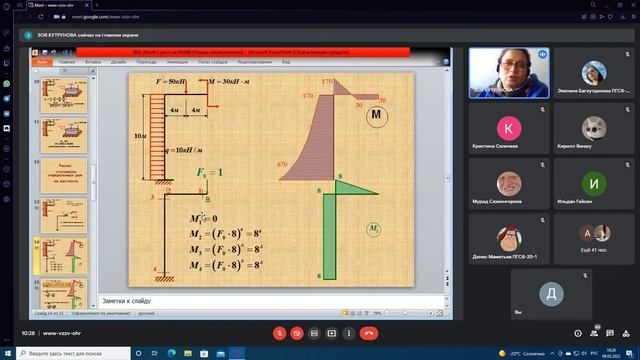Click the address bar with meet.google.com
Viewport: 640px width, 360px height.
click(x=105, y=17)
